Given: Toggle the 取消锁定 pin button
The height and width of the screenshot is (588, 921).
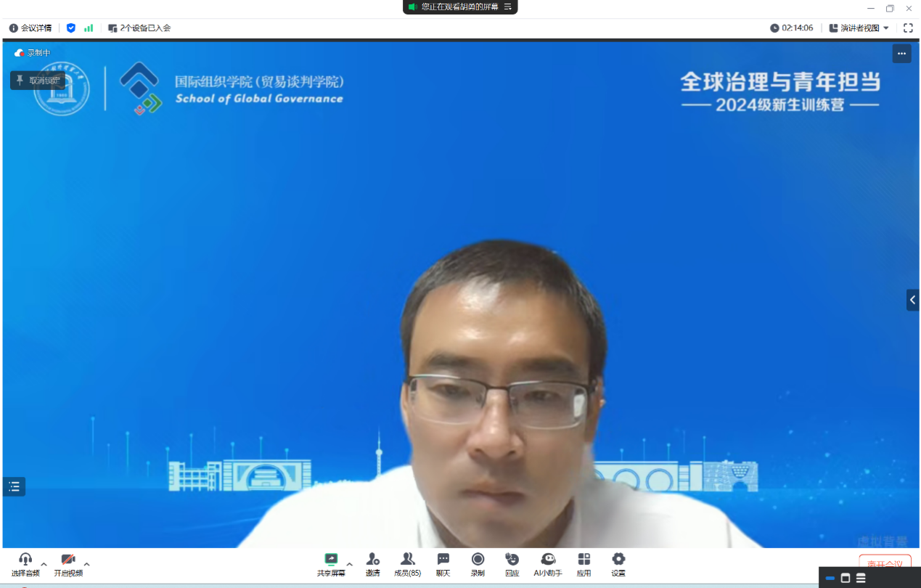Looking at the screenshot, I should point(38,81).
